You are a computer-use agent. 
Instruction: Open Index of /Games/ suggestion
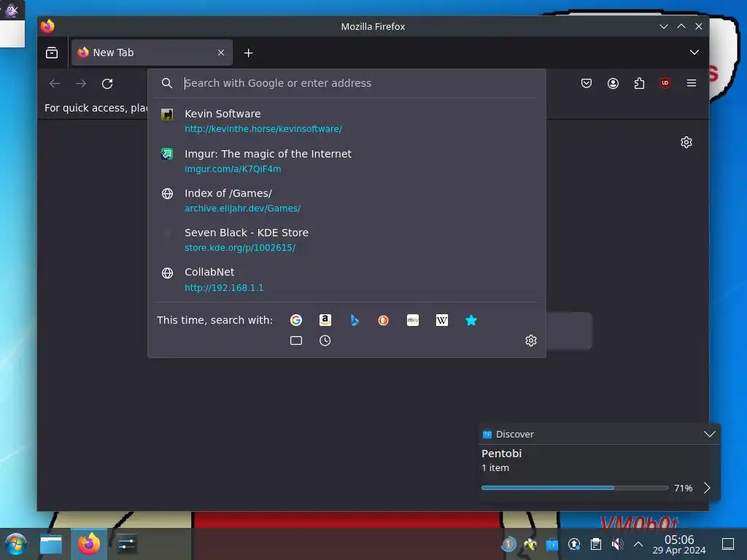[347, 201]
